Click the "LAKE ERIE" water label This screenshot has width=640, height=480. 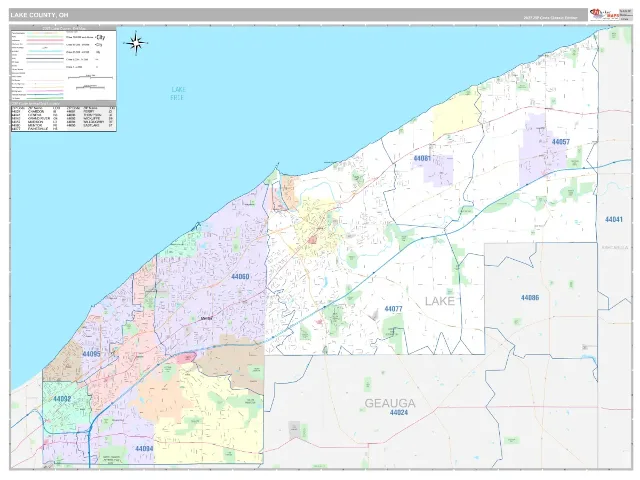coord(178,93)
